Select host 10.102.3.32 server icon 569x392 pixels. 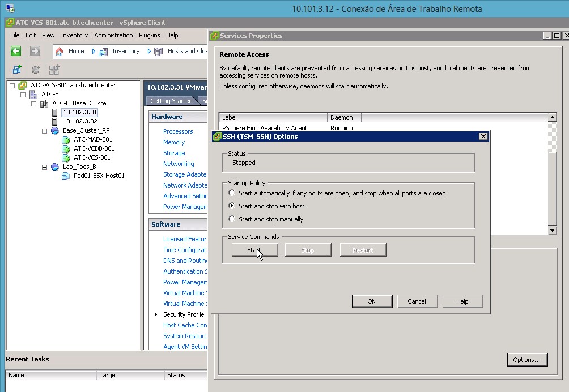tap(55, 121)
